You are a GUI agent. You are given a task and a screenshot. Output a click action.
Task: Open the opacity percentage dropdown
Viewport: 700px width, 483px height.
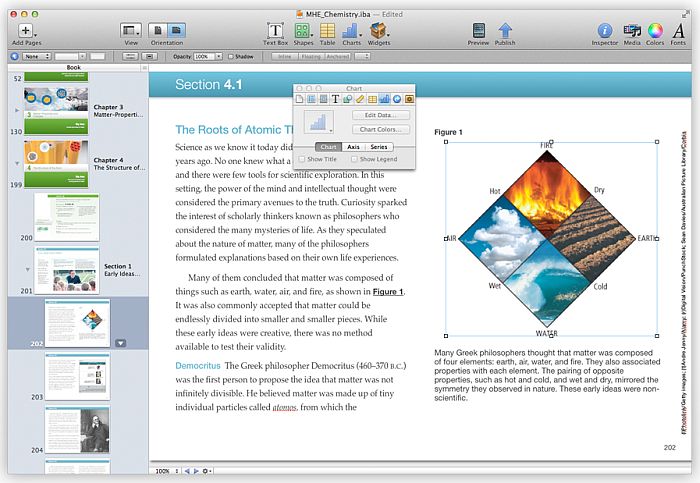tap(208, 57)
